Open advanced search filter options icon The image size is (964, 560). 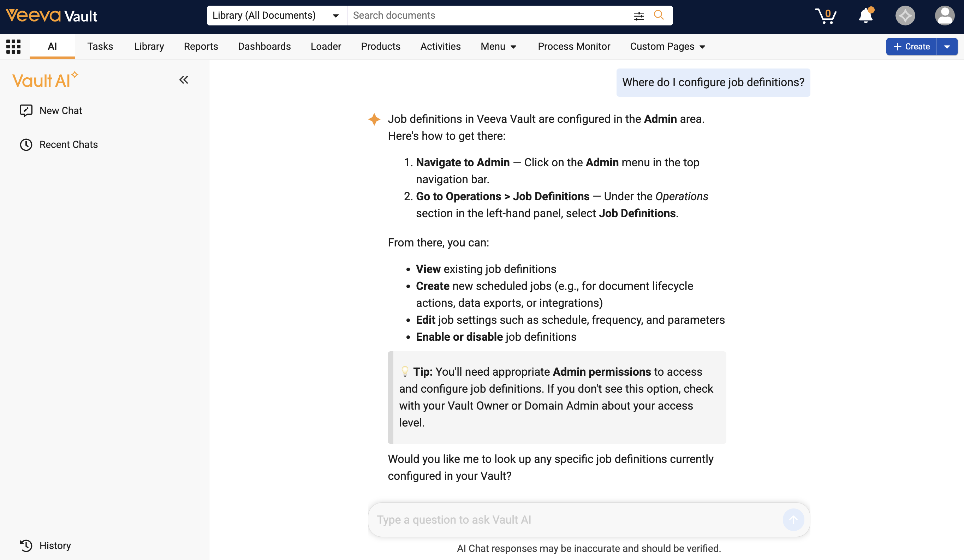[639, 16]
